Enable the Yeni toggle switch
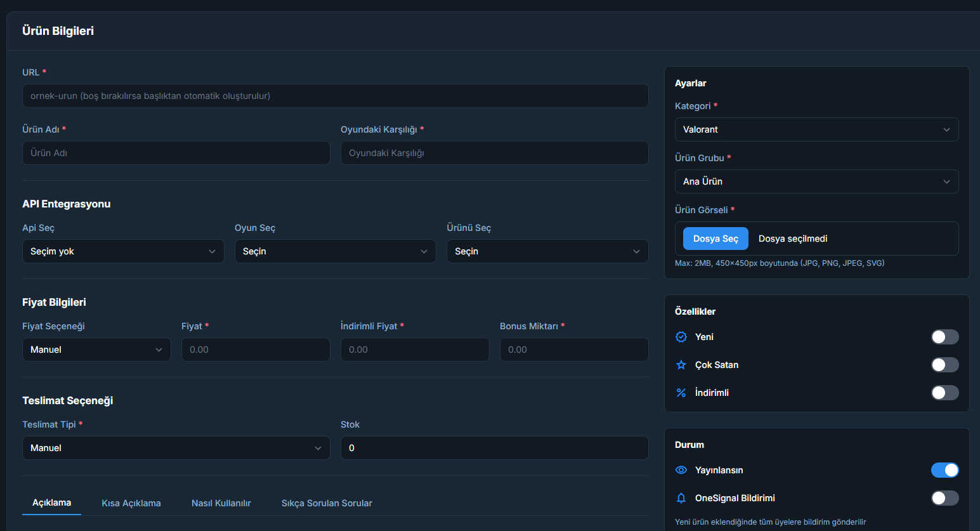 pyautogui.click(x=944, y=337)
